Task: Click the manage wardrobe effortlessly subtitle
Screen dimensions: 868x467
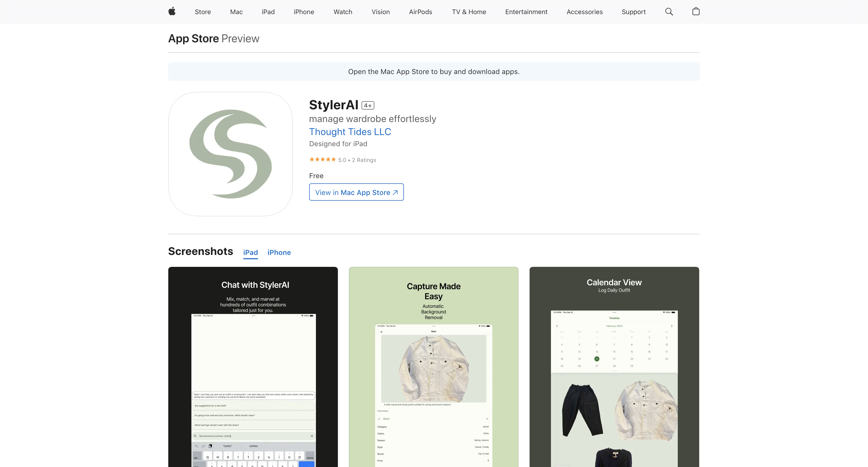Action: click(372, 119)
